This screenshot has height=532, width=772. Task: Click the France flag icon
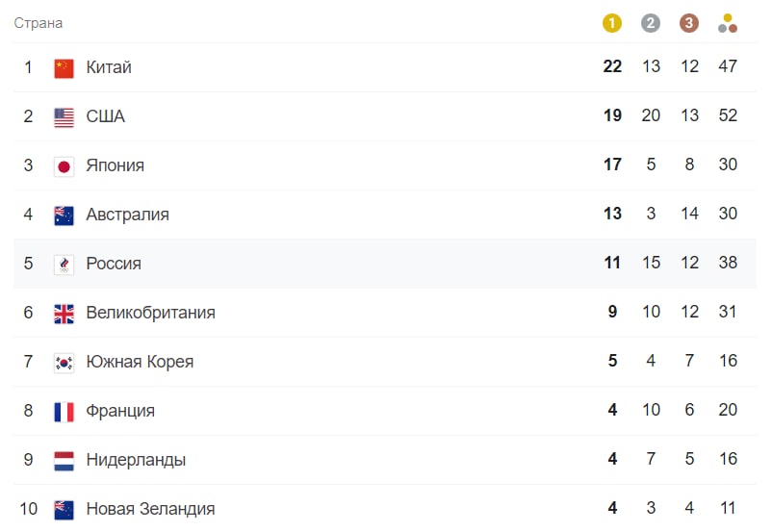tap(64, 412)
